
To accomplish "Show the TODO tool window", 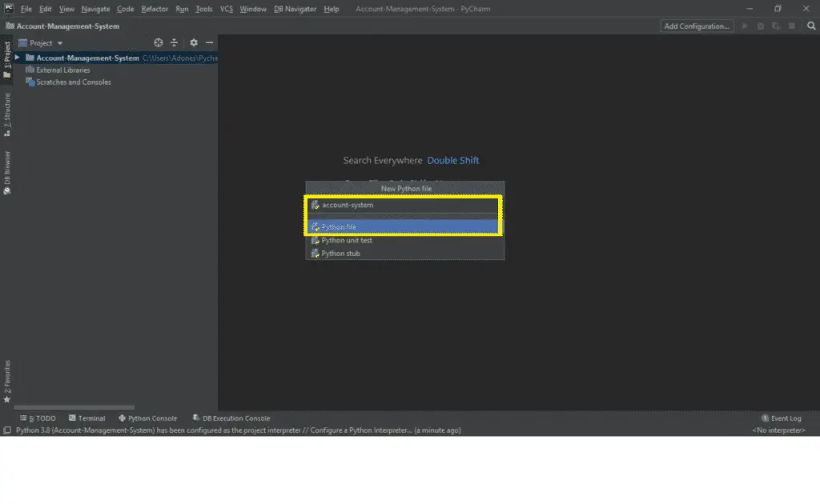I will (38, 418).
